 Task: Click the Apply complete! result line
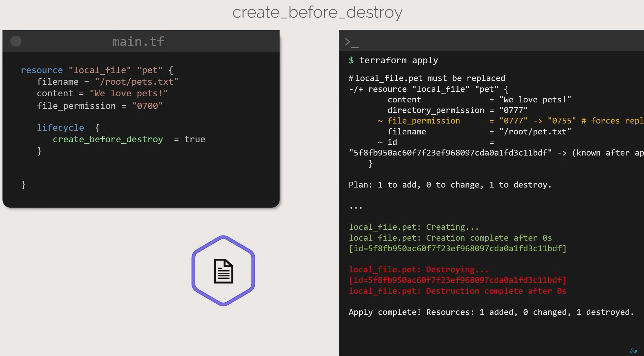pyautogui.click(x=491, y=312)
